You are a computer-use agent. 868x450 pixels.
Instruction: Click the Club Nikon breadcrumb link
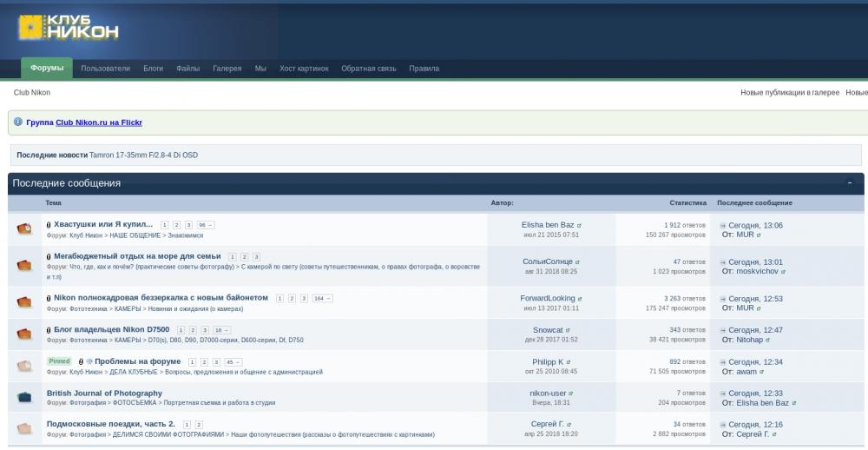tap(32, 93)
